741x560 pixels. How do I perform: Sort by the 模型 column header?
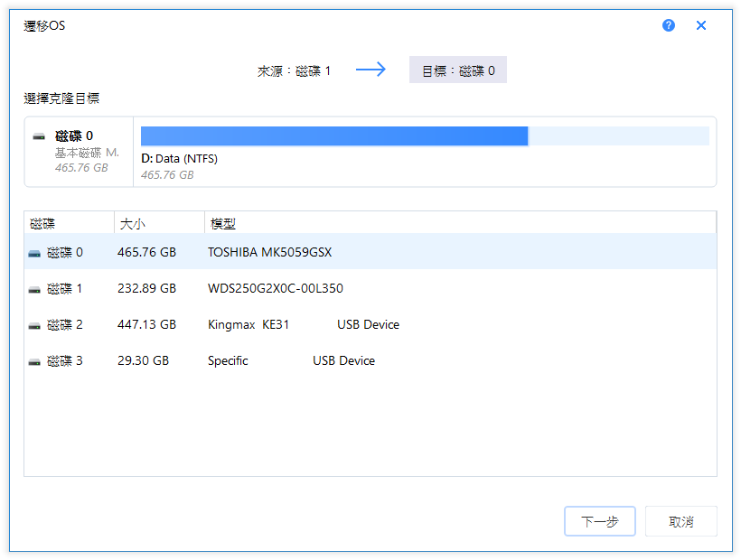click(460, 222)
